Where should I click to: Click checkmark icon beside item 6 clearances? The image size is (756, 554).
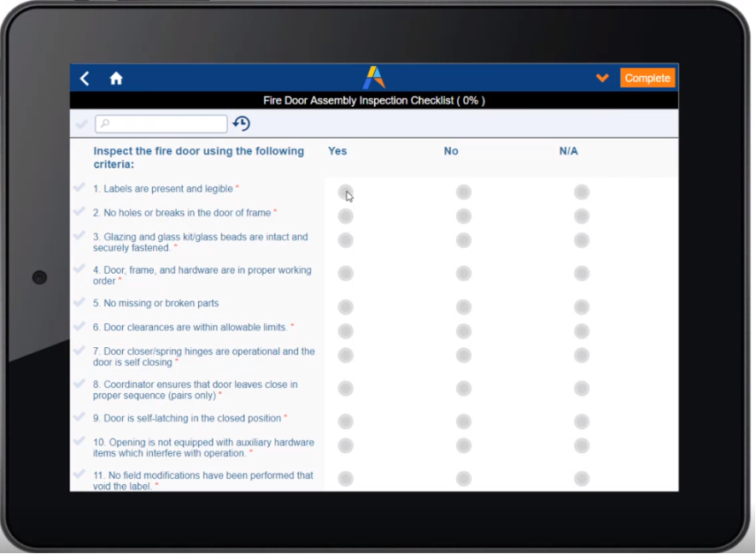79,327
